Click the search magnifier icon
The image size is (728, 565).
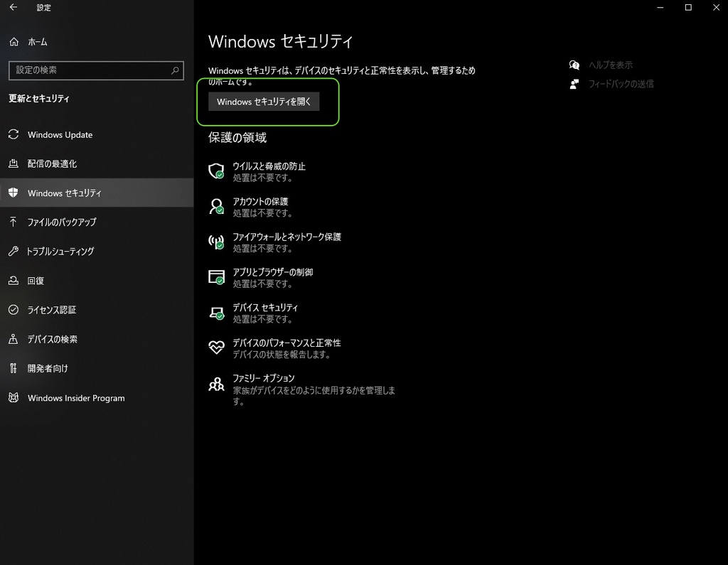[x=175, y=70]
